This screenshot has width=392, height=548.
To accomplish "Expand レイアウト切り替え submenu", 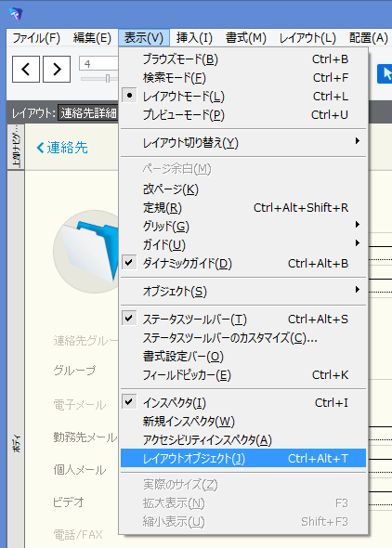I will 243,143.
